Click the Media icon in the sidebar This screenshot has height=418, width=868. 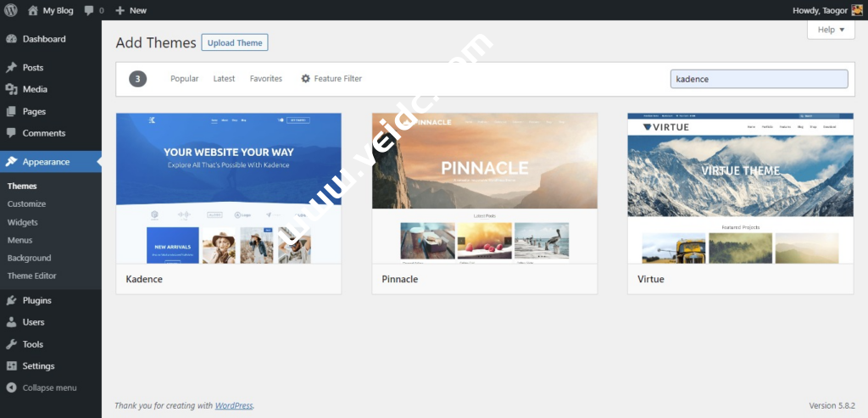coord(11,89)
